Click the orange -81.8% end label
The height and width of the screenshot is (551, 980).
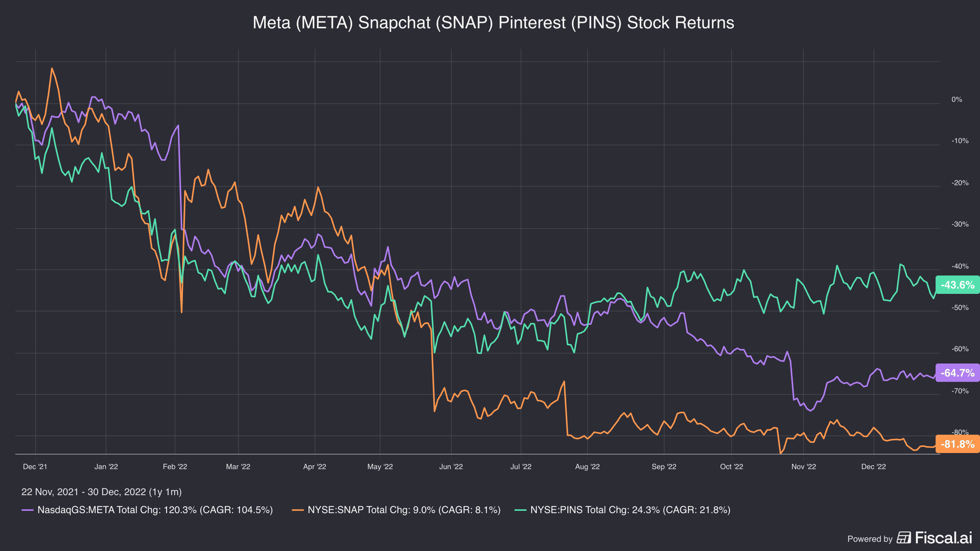[x=958, y=444]
